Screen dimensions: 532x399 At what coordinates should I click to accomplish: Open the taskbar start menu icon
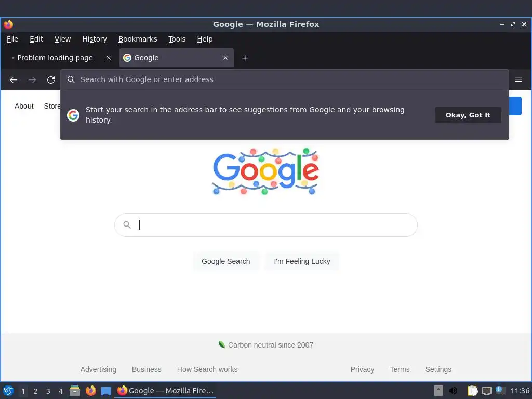click(8, 391)
